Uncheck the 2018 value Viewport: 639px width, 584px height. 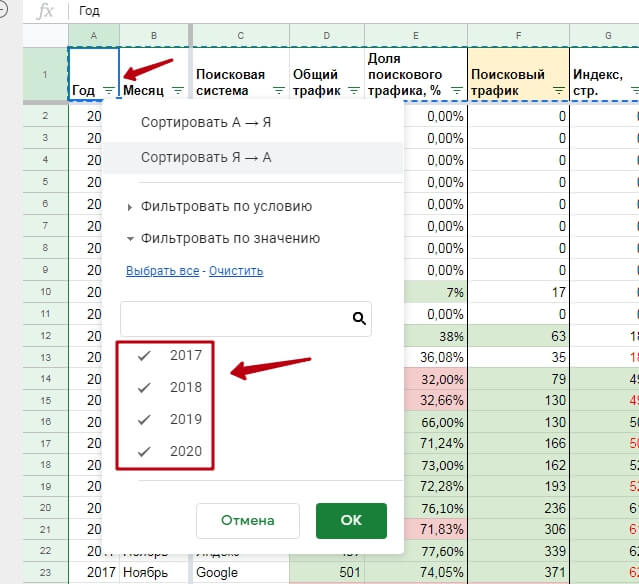(x=144, y=388)
